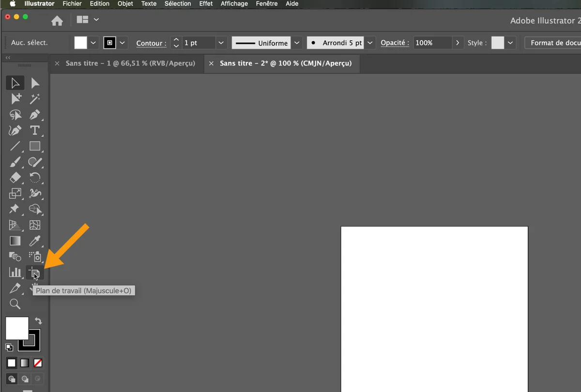Select the Mesh tool
Screen dimensions: 581x392
tap(35, 225)
